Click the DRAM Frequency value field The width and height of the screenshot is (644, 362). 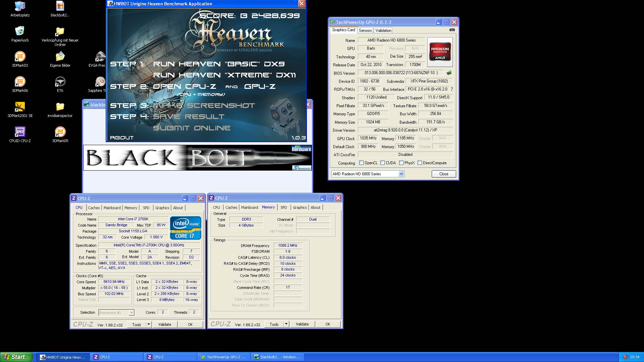coord(288,246)
